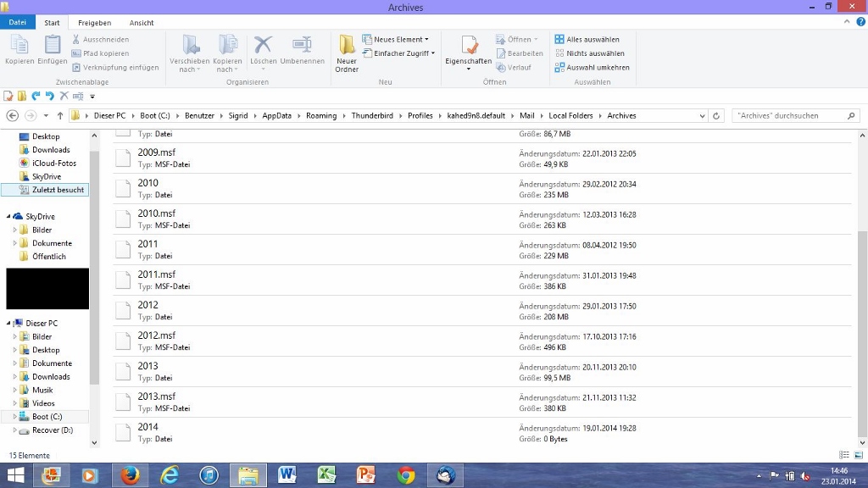
Task: Refresh the current folder view
Action: point(717,116)
